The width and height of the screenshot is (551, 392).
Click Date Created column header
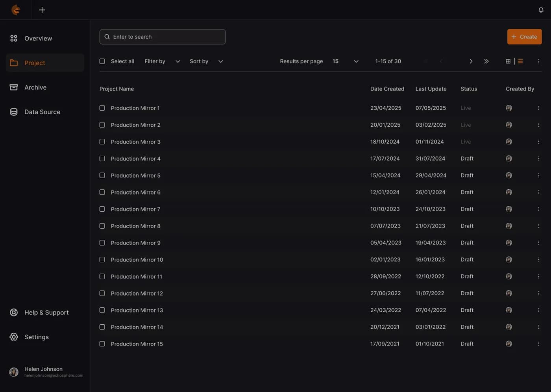coord(387,89)
